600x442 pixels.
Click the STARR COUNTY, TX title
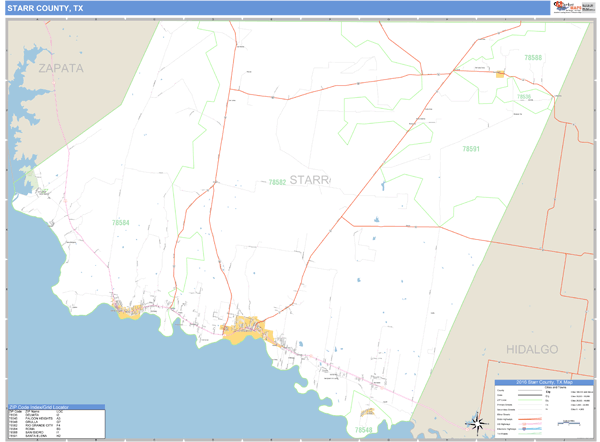(x=45, y=8)
